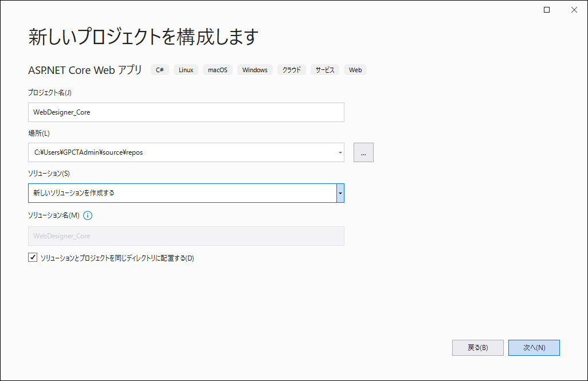The width and height of the screenshot is (588, 381).
Task: Click the クラウド tag
Action: click(x=292, y=70)
